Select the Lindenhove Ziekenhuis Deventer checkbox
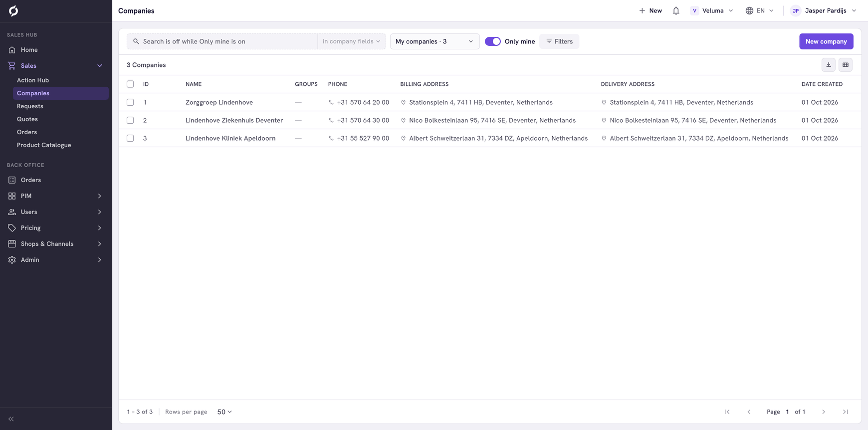 (130, 120)
